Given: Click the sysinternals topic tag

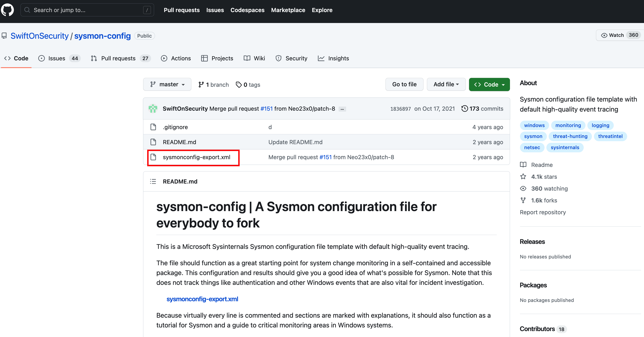Looking at the screenshot, I should coord(565,147).
